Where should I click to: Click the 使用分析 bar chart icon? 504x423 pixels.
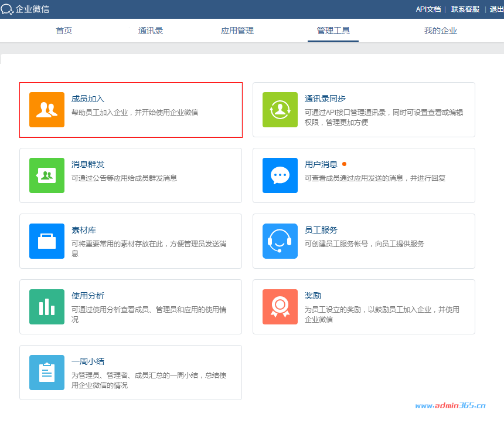pos(47,307)
